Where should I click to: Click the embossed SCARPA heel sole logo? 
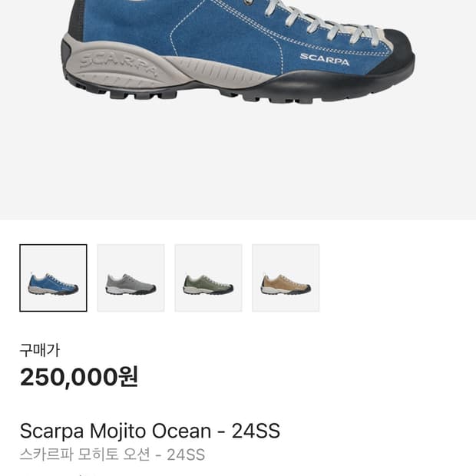(x=119, y=64)
